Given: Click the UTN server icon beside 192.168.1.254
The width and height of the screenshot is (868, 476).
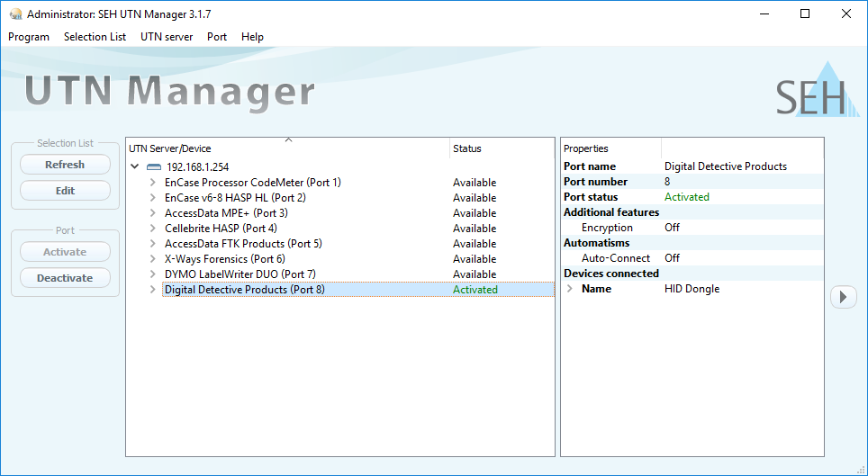Looking at the screenshot, I should (154, 167).
